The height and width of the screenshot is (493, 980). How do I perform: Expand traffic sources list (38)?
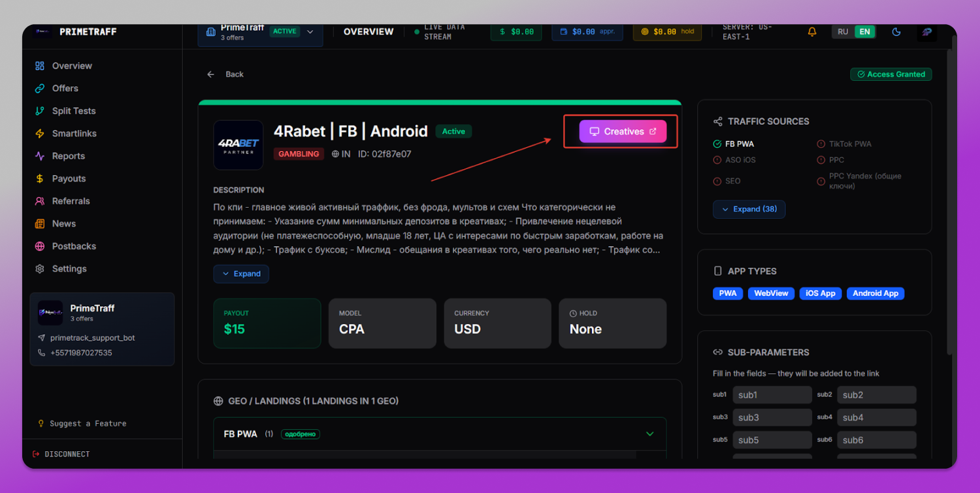click(x=749, y=209)
